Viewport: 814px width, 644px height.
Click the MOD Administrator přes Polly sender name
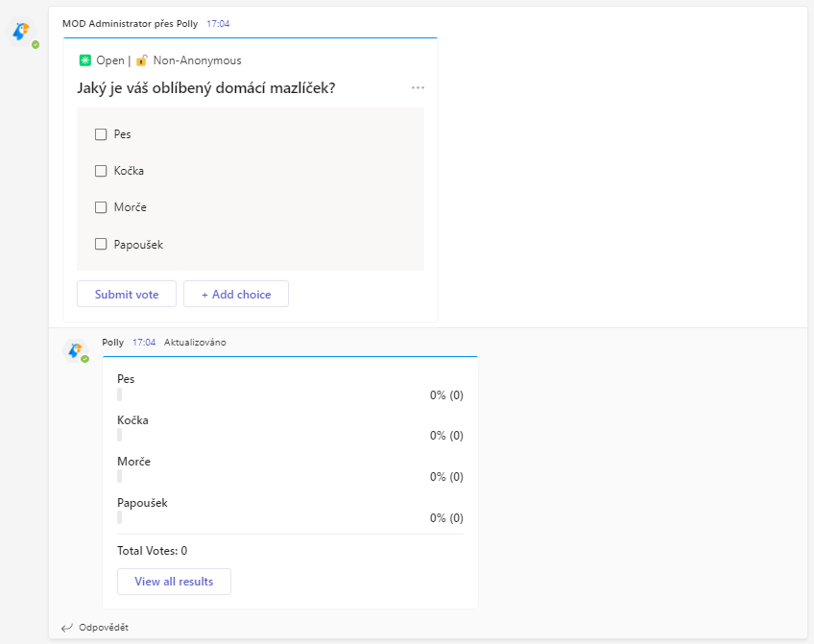tap(130, 23)
